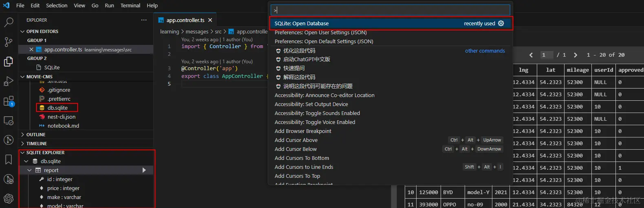Image resolution: width=644 pixels, height=208 pixels.
Task: Click the page number field in results
Action: [x=547, y=55]
